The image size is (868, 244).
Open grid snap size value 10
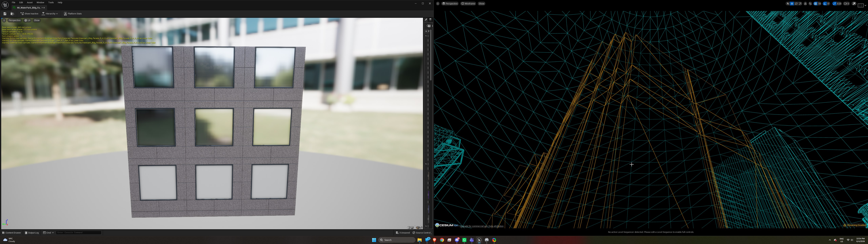click(x=820, y=4)
